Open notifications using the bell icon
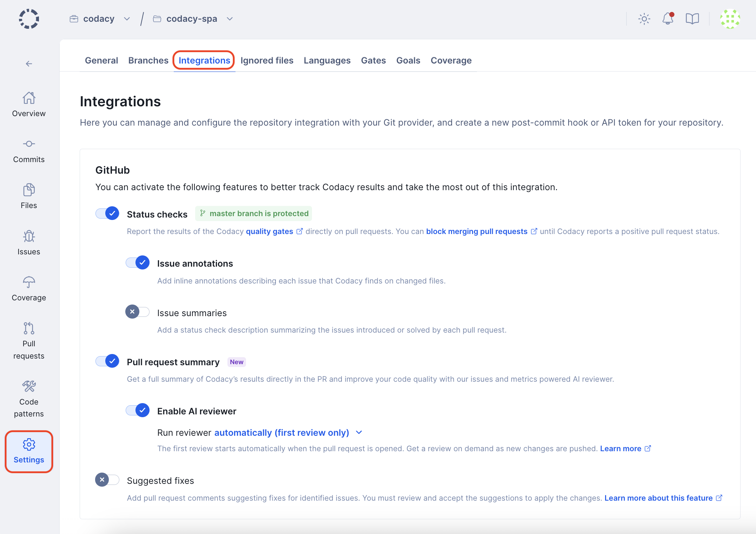 coord(668,19)
